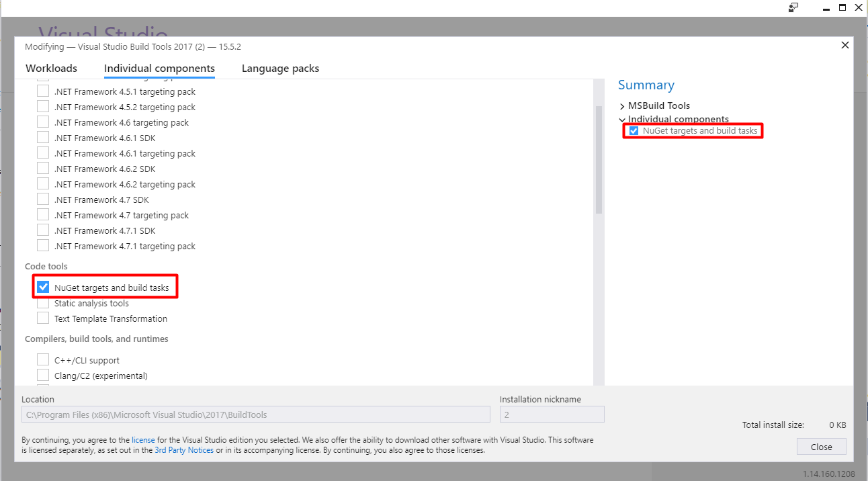Select the Individual components tab
The width and height of the screenshot is (868, 481).
pos(159,69)
